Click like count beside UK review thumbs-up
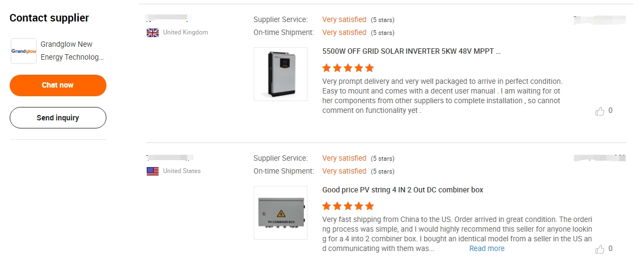 click(x=610, y=110)
